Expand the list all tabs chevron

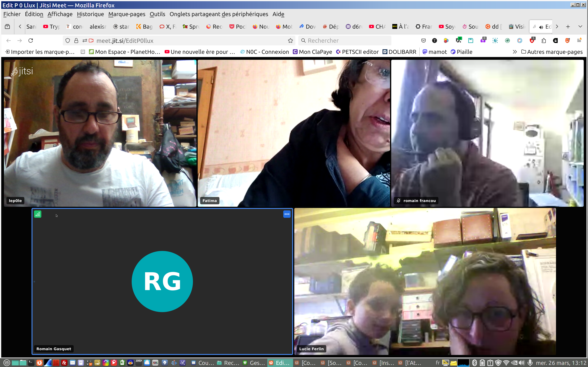click(580, 26)
